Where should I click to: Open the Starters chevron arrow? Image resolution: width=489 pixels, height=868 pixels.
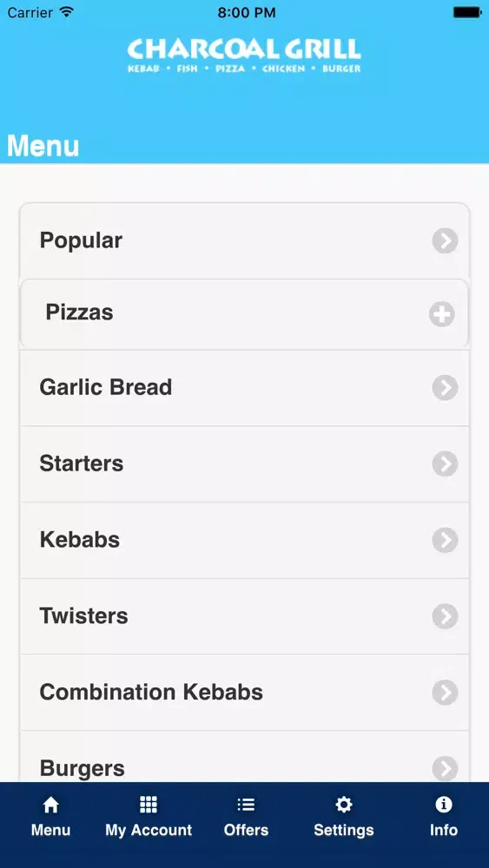(x=446, y=464)
